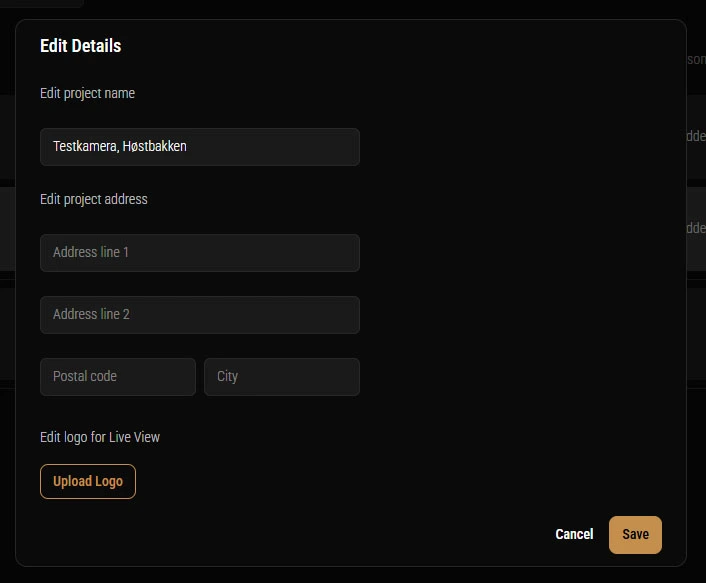Cancel the Edit Details dialog

coord(574,534)
